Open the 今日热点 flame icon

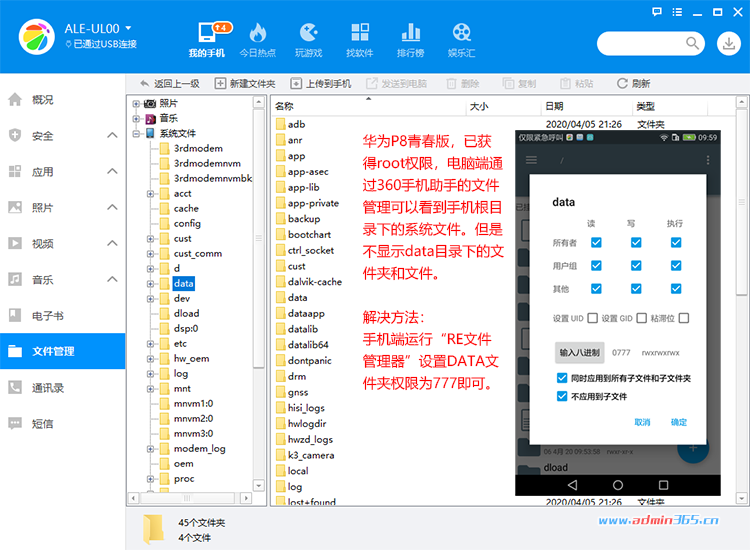pos(257,33)
